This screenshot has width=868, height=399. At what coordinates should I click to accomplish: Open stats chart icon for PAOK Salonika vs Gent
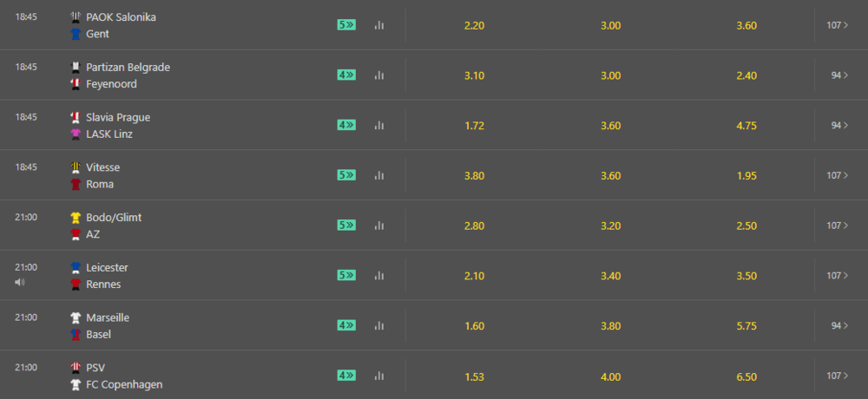click(379, 25)
